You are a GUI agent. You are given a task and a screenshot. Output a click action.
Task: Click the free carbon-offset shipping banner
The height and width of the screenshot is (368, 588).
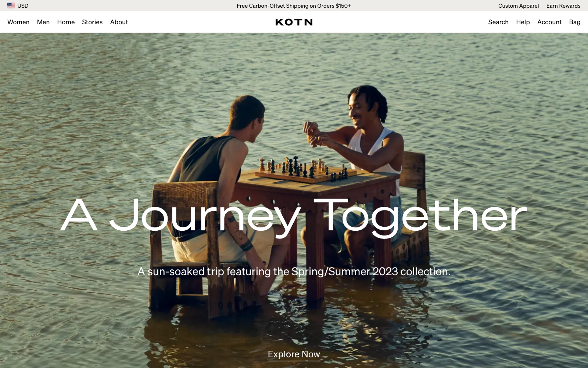coord(294,6)
